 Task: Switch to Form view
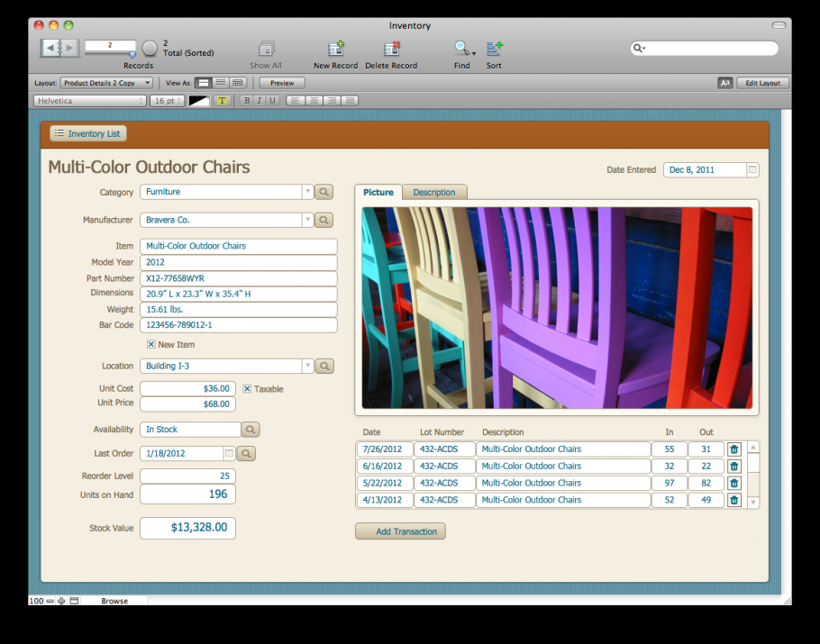204,83
